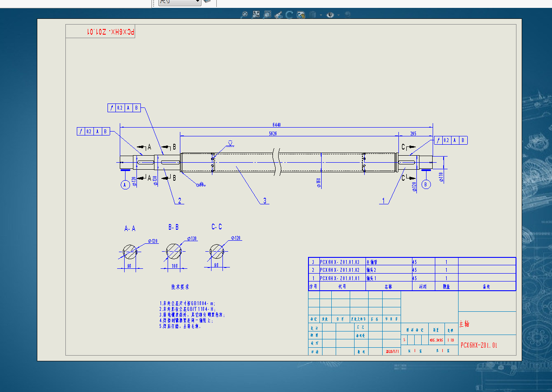Click the ⌀110 diameter dimension
Viewport: 552px width, 392px height.
[441, 178]
